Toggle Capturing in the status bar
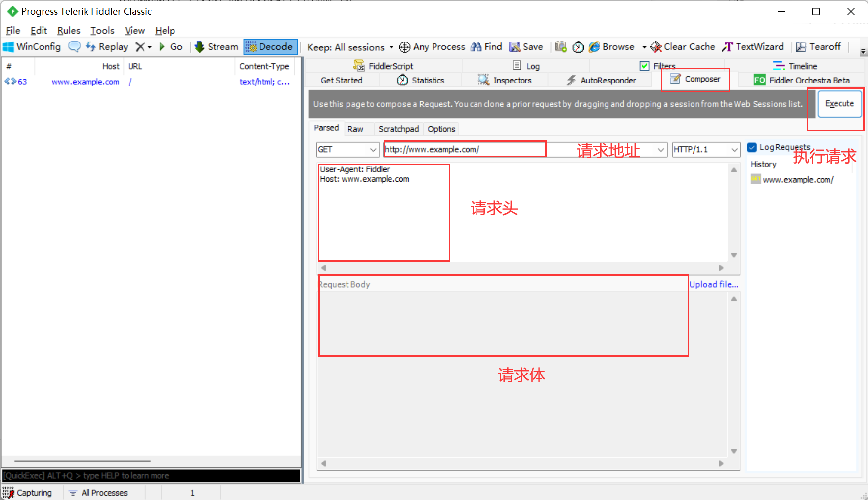 (28, 493)
